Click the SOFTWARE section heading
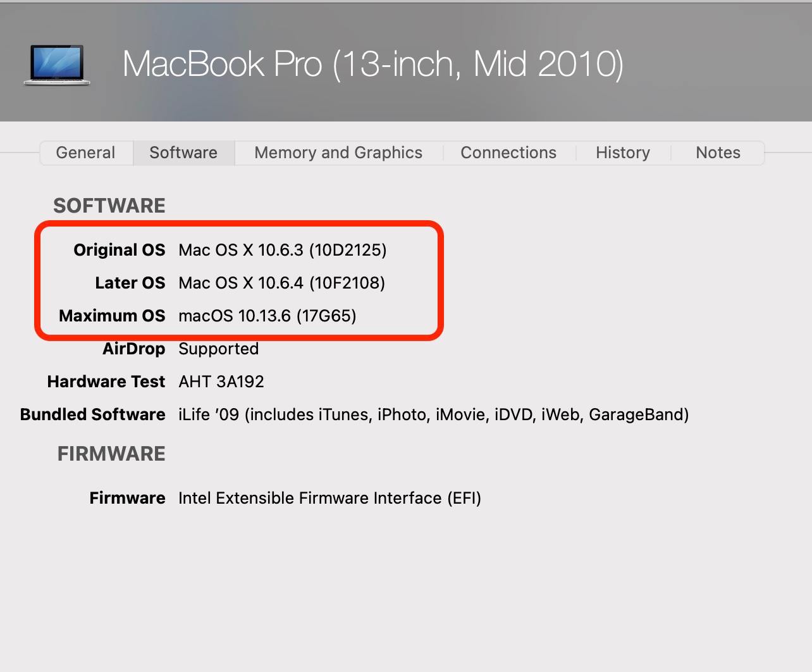The height and width of the screenshot is (672, 812). 109,206
